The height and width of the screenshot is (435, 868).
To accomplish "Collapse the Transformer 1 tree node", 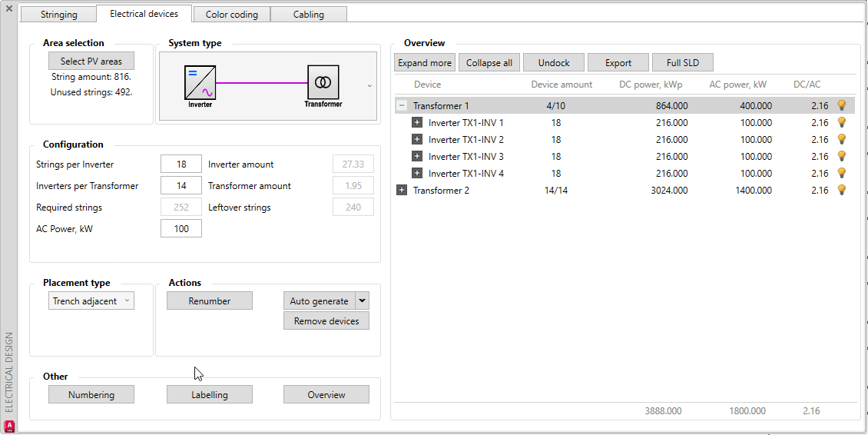I will tap(402, 106).
